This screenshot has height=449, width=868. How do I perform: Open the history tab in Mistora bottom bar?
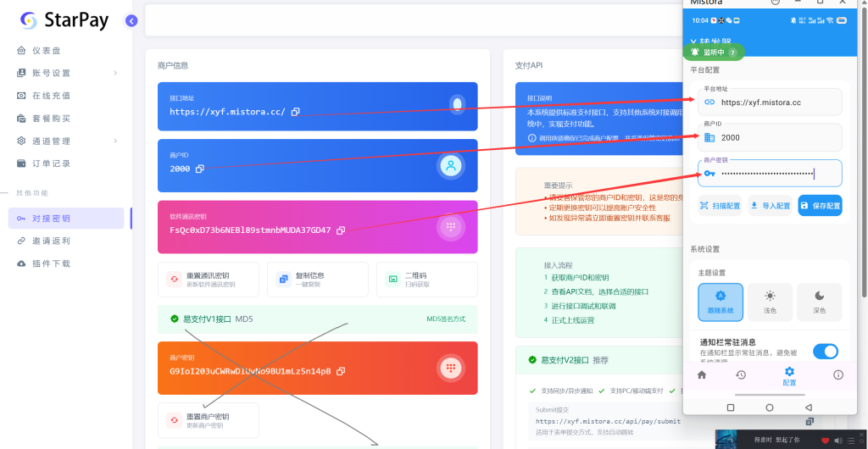pos(741,375)
